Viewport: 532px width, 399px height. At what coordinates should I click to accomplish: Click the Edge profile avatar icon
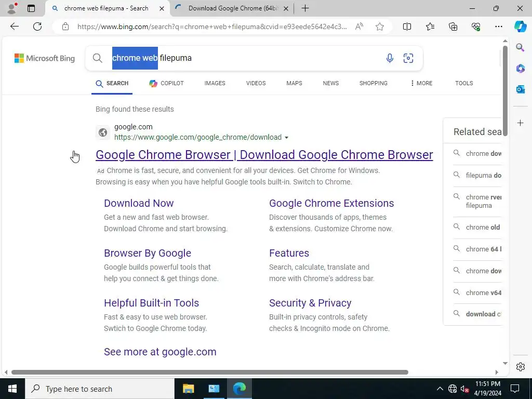point(12,8)
